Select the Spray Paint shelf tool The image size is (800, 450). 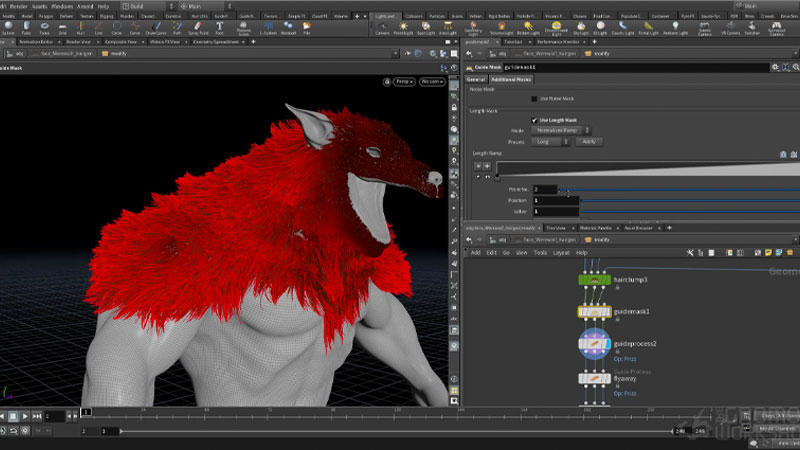tap(198, 28)
